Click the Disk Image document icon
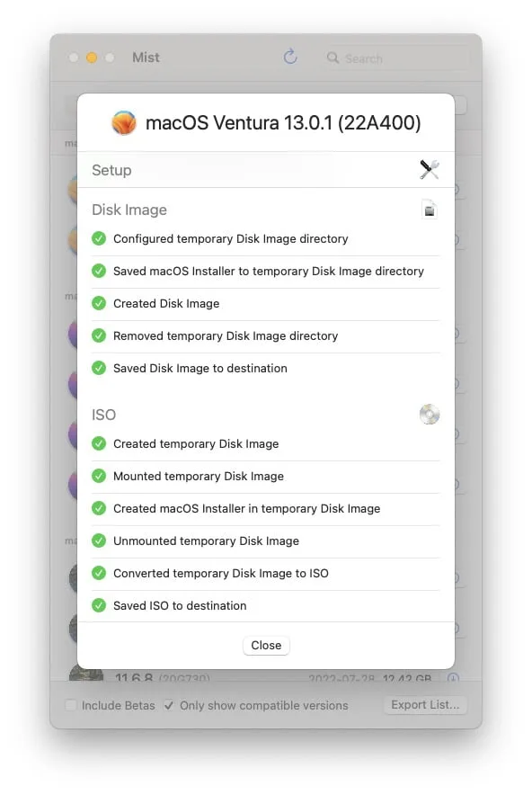This screenshot has height=795, width=532. [x=430, y=209]
